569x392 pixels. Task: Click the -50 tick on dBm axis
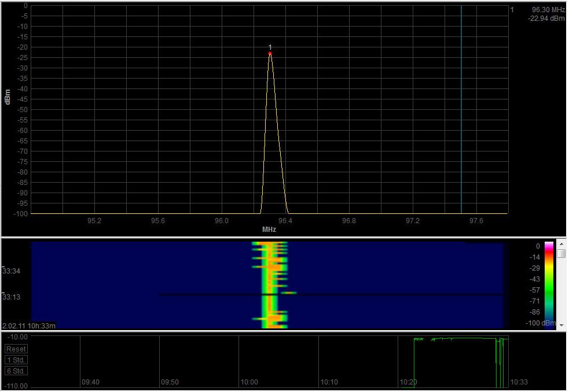[23, 109]
